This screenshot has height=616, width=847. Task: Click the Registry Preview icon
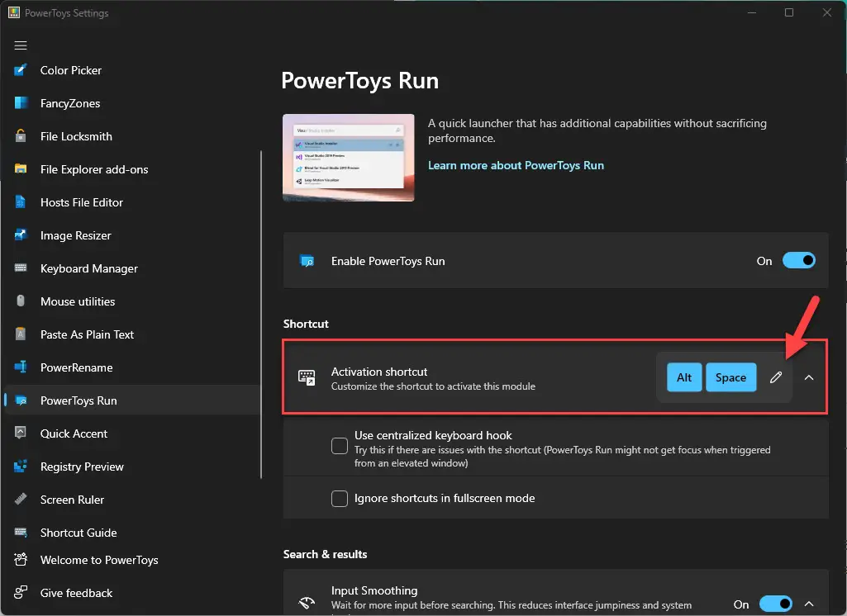point(21,467)
